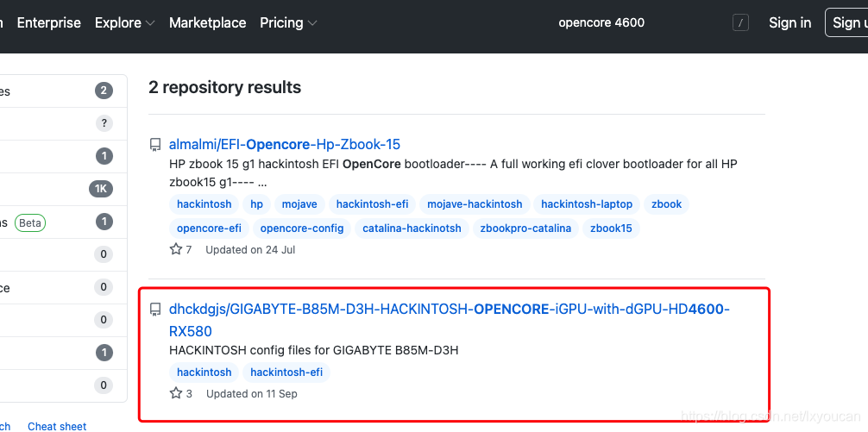Select catalina-hackinotsh topic tag

pos(412,228)
